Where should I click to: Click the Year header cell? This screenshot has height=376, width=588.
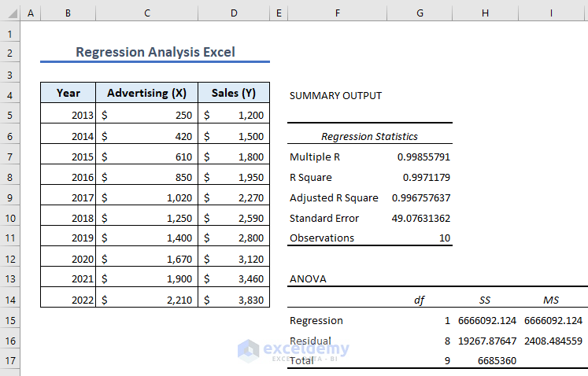pos(68,93)
